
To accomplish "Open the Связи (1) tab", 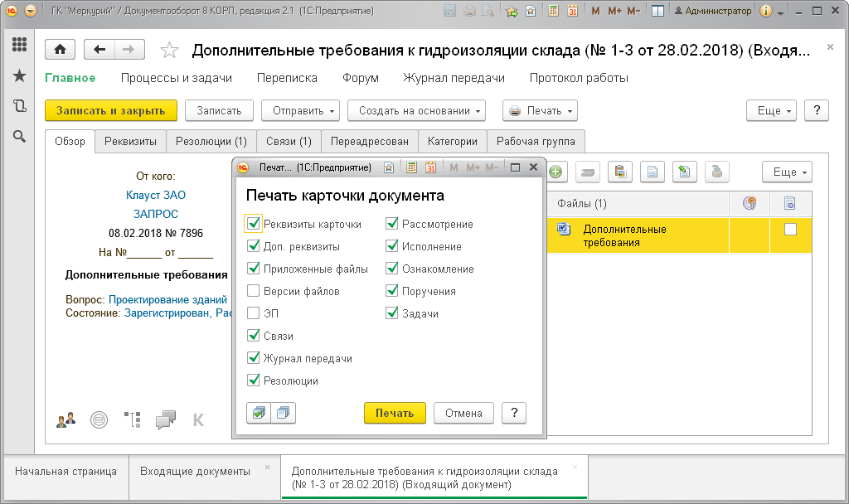I will tap(289, 141).
